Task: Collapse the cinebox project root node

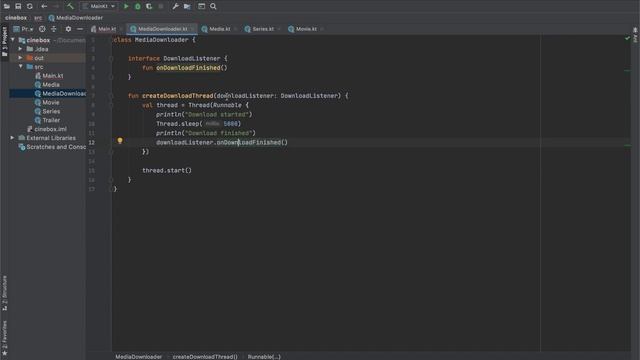Action: (x=13, y=40)
